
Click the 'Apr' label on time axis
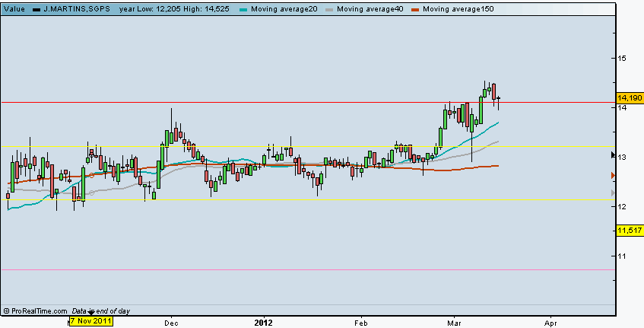550,323
